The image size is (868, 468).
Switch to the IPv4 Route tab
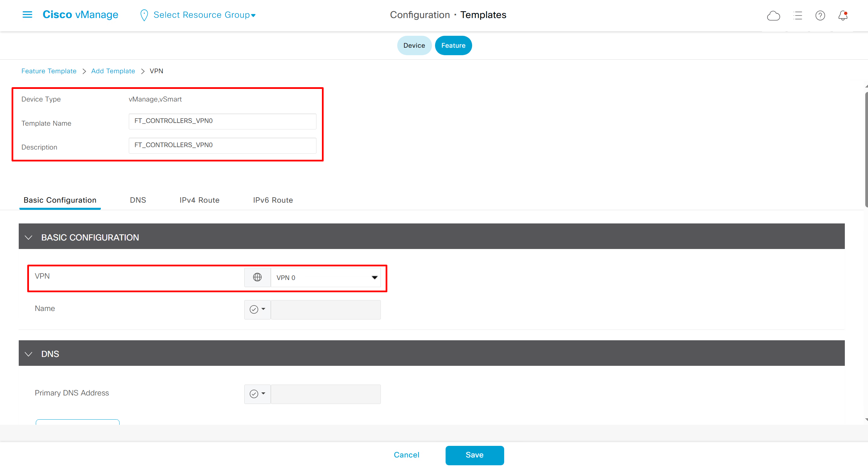[199, 200]
